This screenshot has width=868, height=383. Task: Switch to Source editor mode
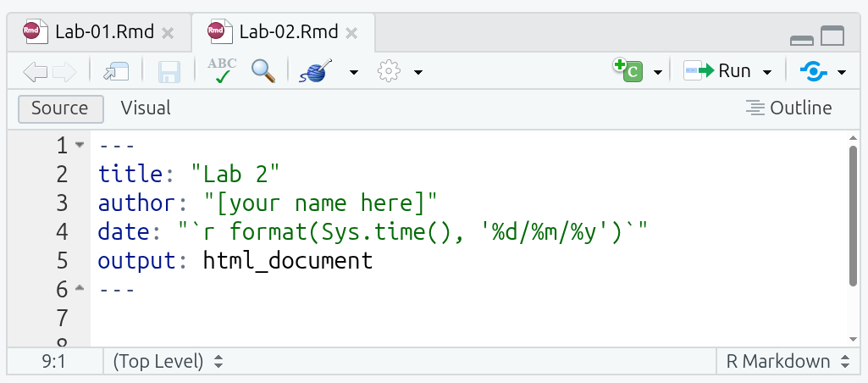[x=60, y=108]
